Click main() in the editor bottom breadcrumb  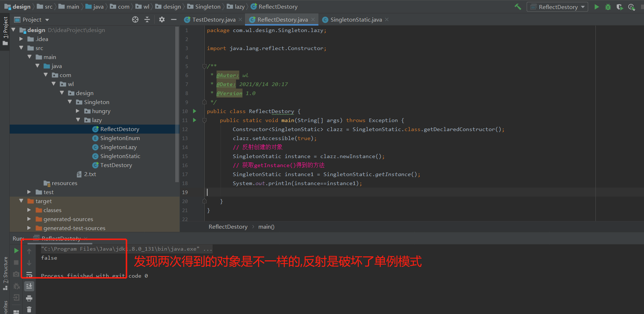[266, 226]
